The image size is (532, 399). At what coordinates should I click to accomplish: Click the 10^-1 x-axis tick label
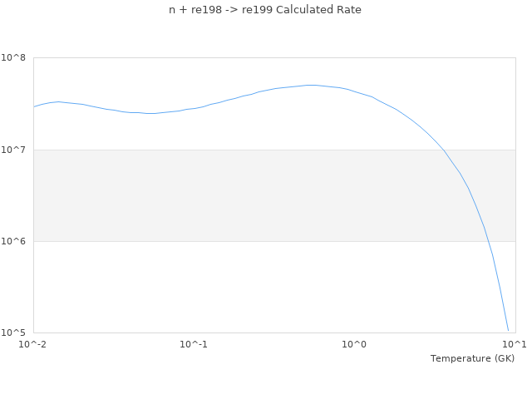click(x=193, y=344)
